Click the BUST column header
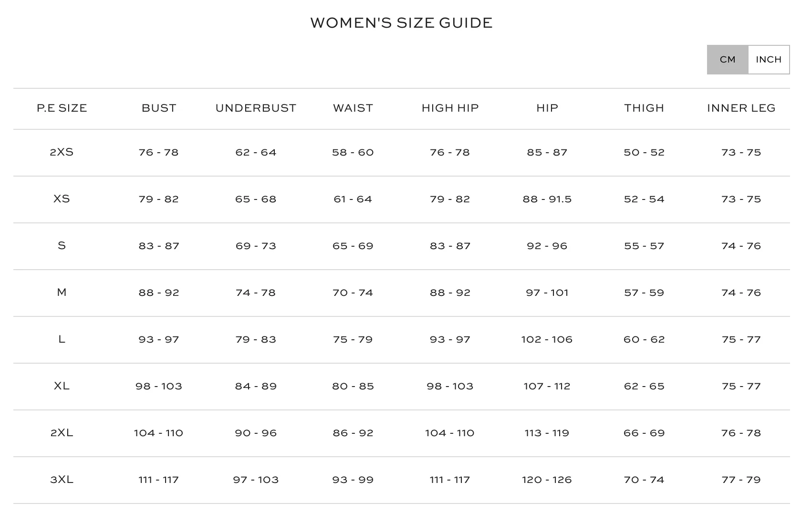 click(x=159, y=108)
